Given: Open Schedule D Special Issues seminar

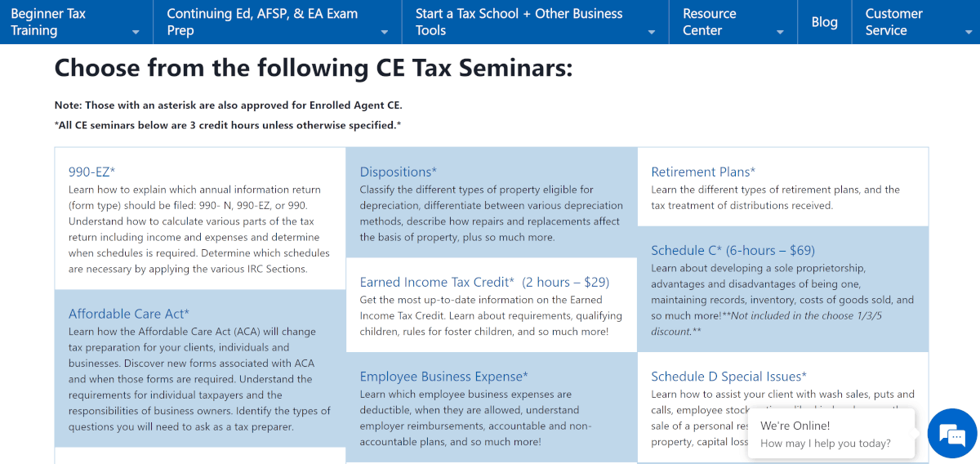Looking at the screenshot, I should coord(728,377).
